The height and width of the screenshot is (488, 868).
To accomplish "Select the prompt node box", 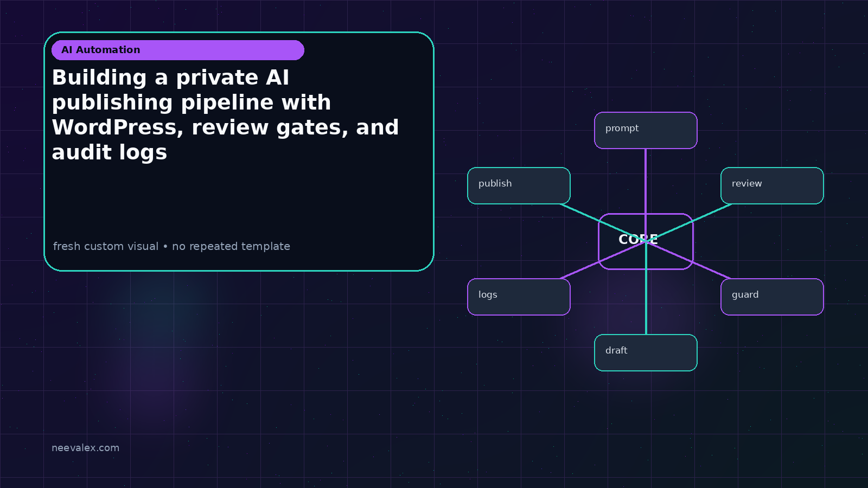I will pos(646,130).
